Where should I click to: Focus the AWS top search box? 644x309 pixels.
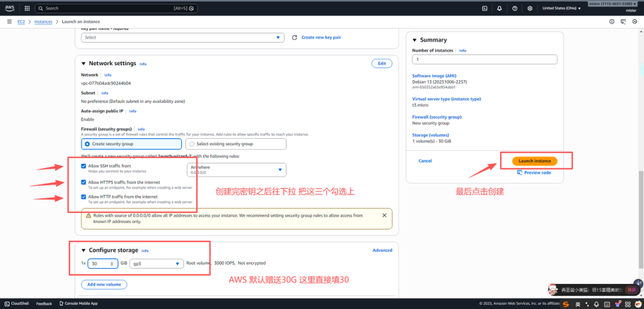point(116,8)
